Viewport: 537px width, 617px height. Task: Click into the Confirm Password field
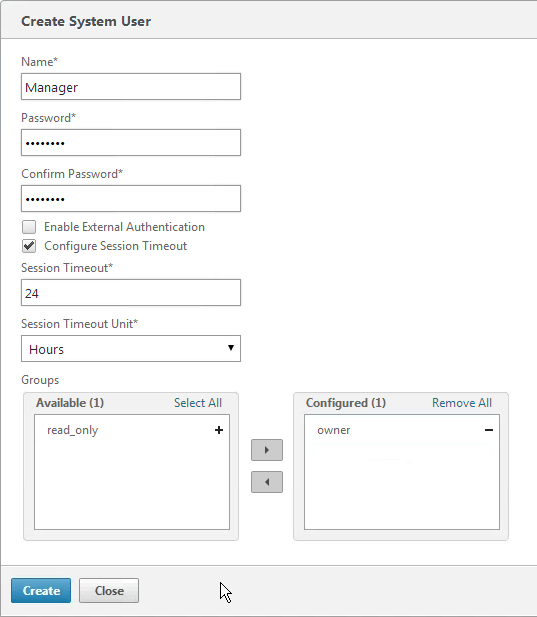tap(131, 199)
